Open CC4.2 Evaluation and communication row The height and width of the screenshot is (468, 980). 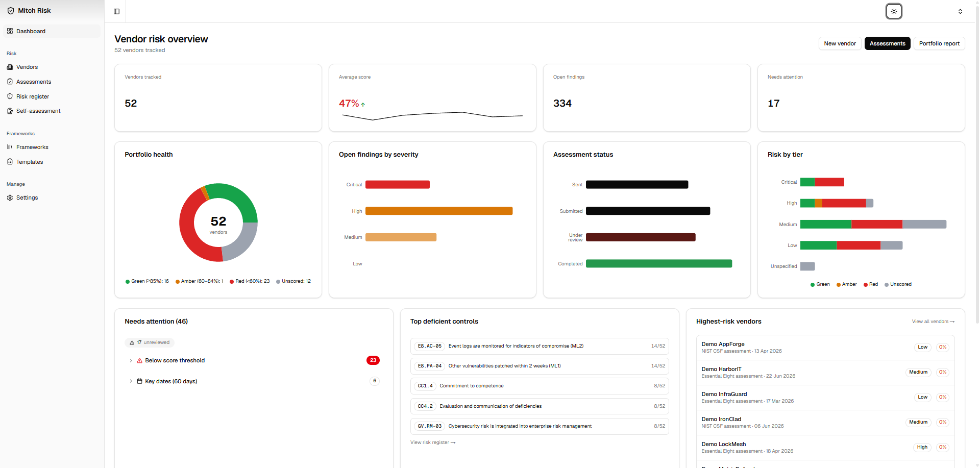540,406
